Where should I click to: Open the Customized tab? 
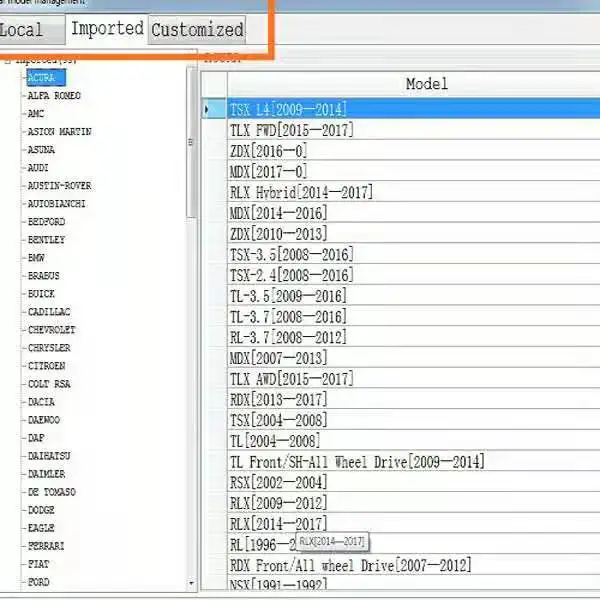[x=197, y=30]
